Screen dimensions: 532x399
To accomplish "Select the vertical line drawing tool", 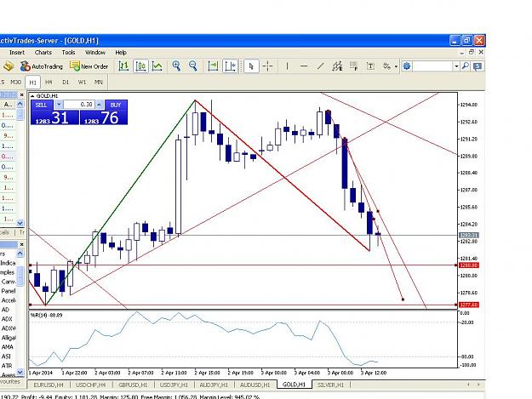I will tap(287, 66).
